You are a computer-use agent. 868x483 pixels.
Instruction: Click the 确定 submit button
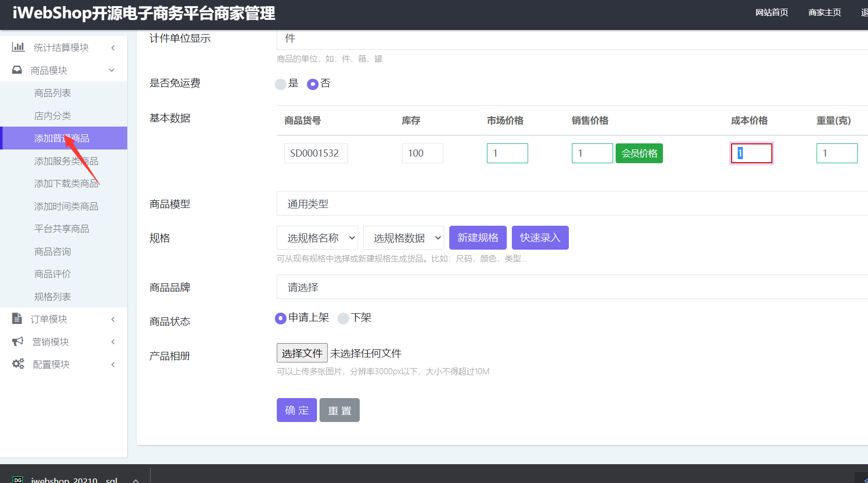coord(296,410)
